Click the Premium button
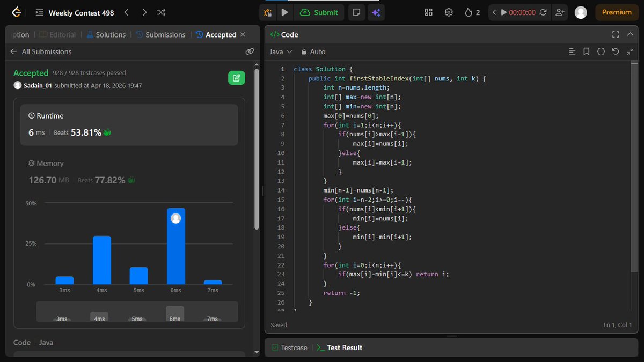The image size is (644, 362). coord(617,12)
